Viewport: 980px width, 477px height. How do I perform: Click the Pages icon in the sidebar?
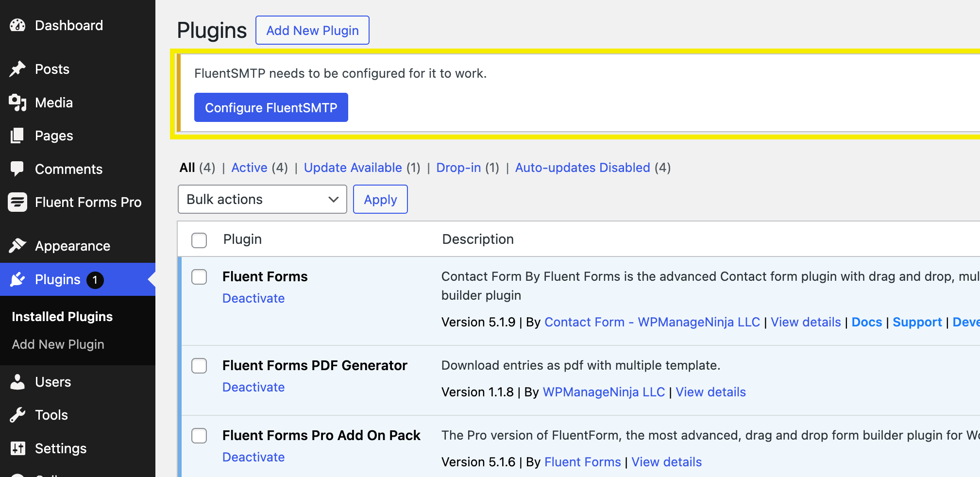pos(17,136)
